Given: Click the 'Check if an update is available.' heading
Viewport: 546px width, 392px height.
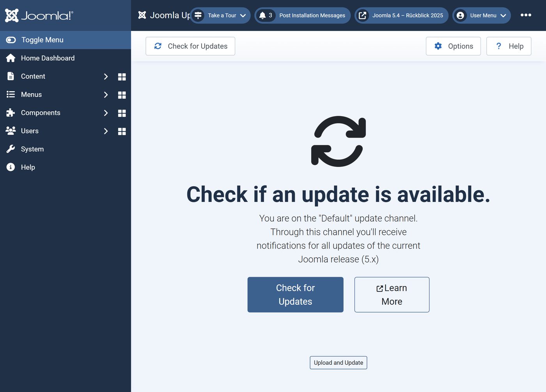Looking at the screenshot, I should click(x=339, y=194).
